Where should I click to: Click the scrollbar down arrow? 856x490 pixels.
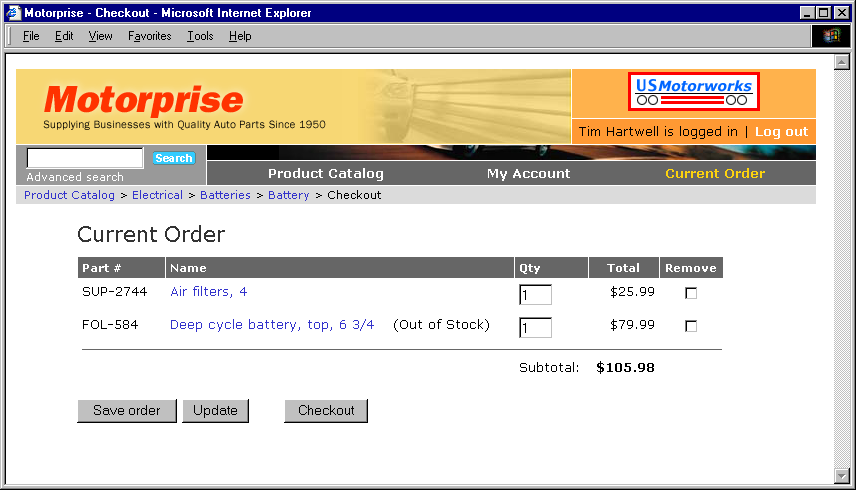tap(841, 476)
